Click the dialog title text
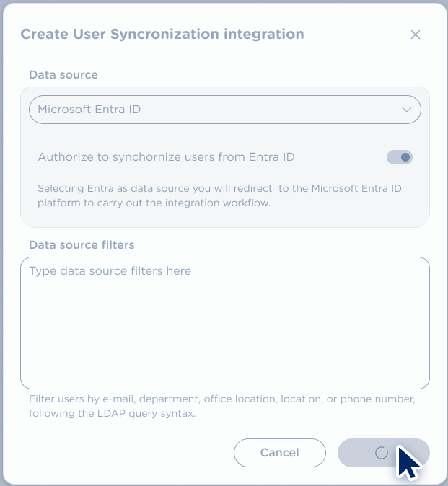448x486 pixels. click(162, 34)
